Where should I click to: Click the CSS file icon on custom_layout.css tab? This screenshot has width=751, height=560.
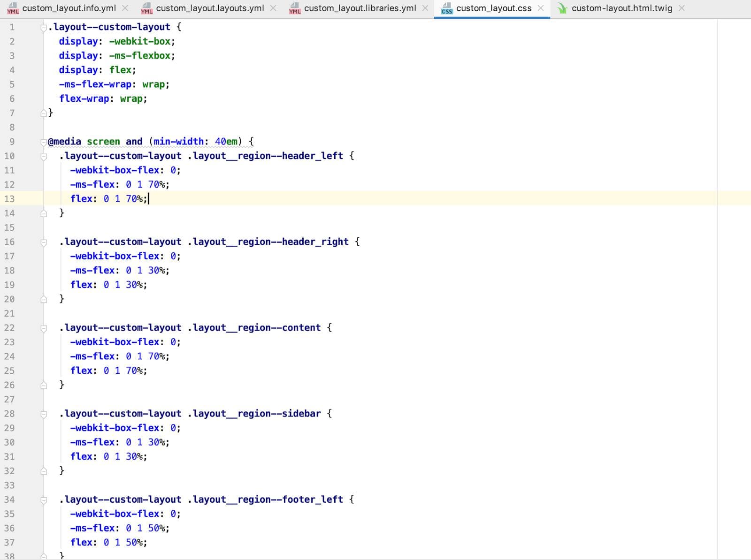447,8
